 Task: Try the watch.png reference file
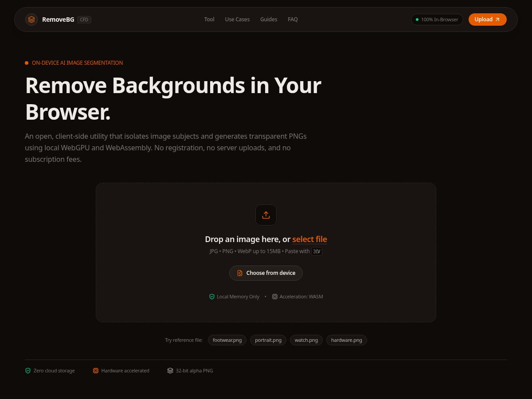306,340
